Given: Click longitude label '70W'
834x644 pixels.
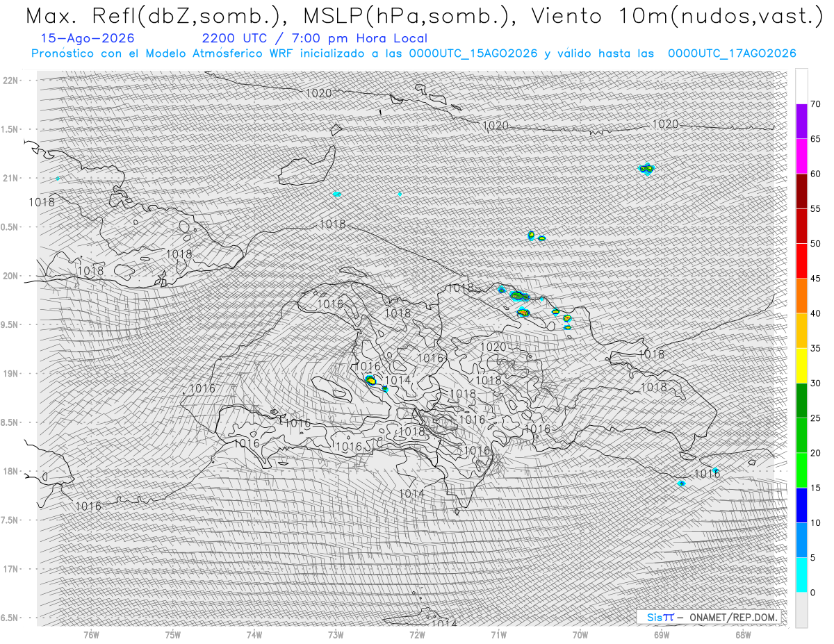Looking at the screenshot, I should (580, 634).
